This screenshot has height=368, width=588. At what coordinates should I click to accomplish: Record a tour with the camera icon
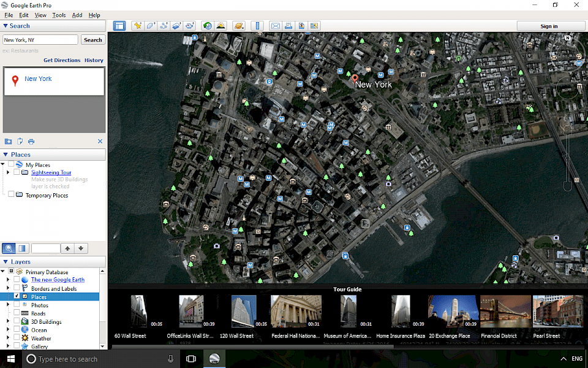coord(190,26)
